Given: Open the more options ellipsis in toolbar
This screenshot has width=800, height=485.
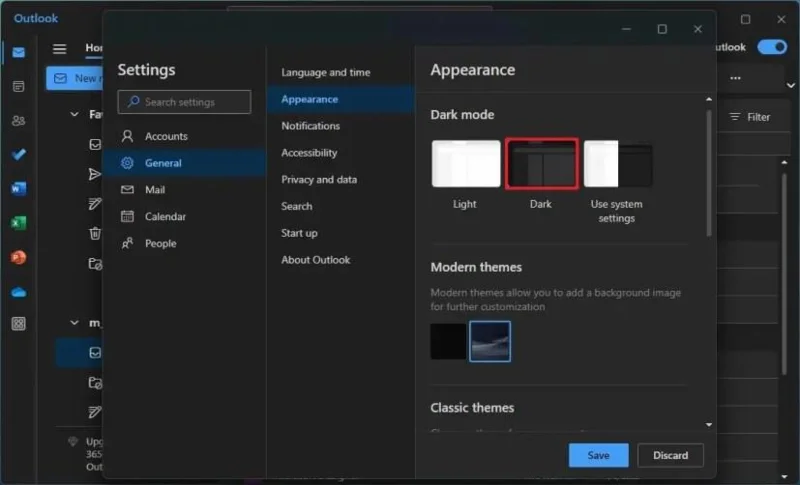Looking at the screenshot, I should pyautogui.click(x=735, y=78).
